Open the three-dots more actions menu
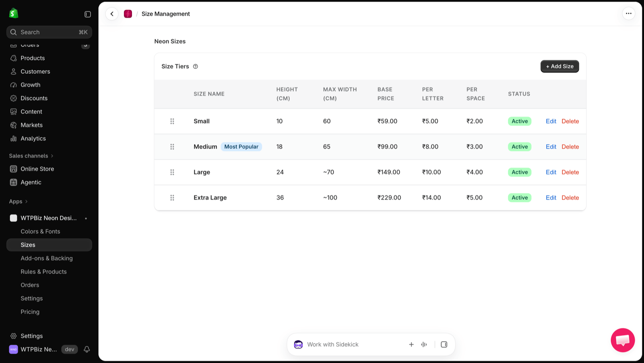 pos(628,14)
